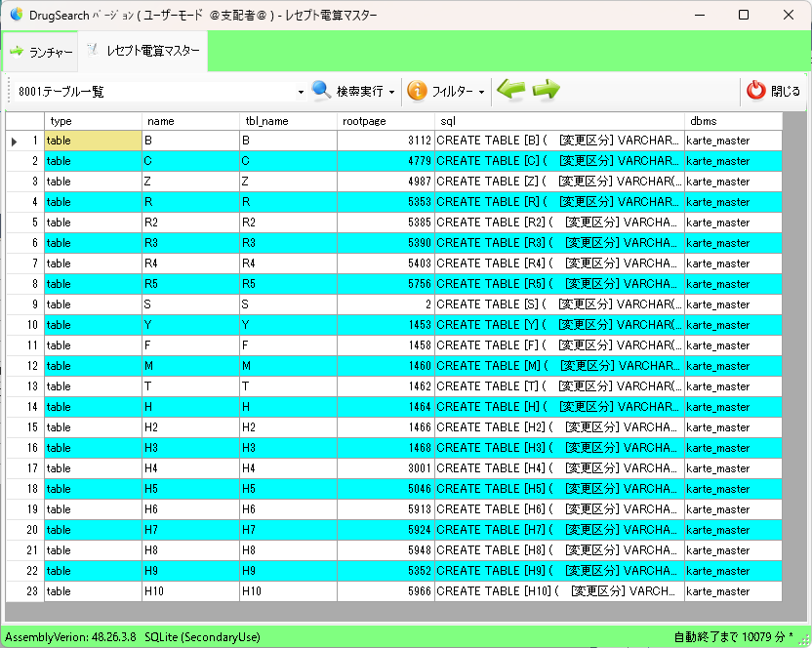
Task: Click the orange info filter icon
Action: click(x=417, y=91)
